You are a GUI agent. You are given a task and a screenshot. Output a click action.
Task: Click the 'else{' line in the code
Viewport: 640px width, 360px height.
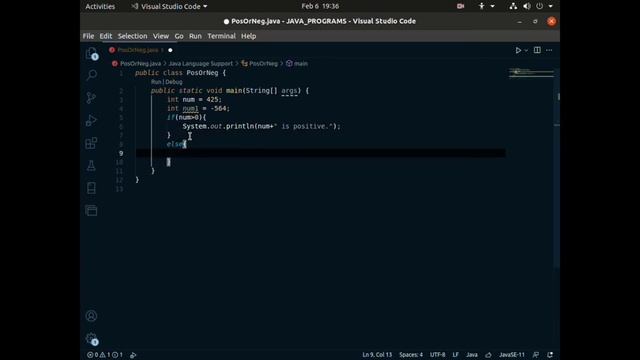point(176,144)
